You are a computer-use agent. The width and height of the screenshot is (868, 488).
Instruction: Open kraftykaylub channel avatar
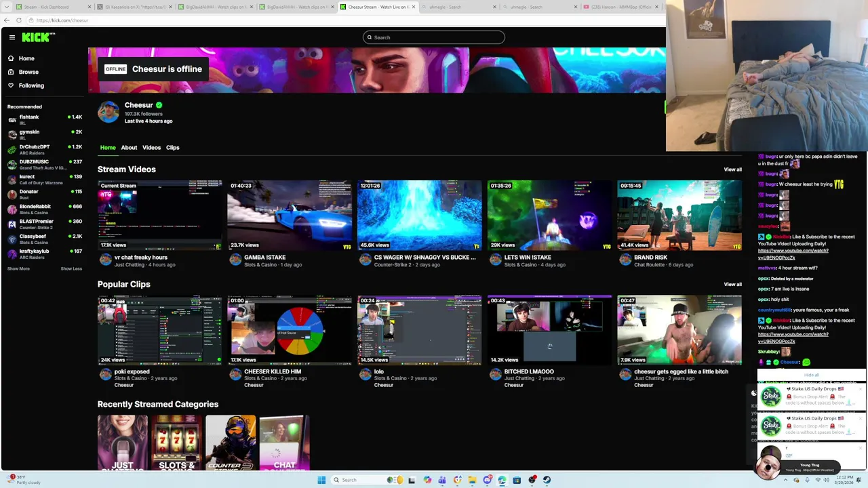click(12, 253)
